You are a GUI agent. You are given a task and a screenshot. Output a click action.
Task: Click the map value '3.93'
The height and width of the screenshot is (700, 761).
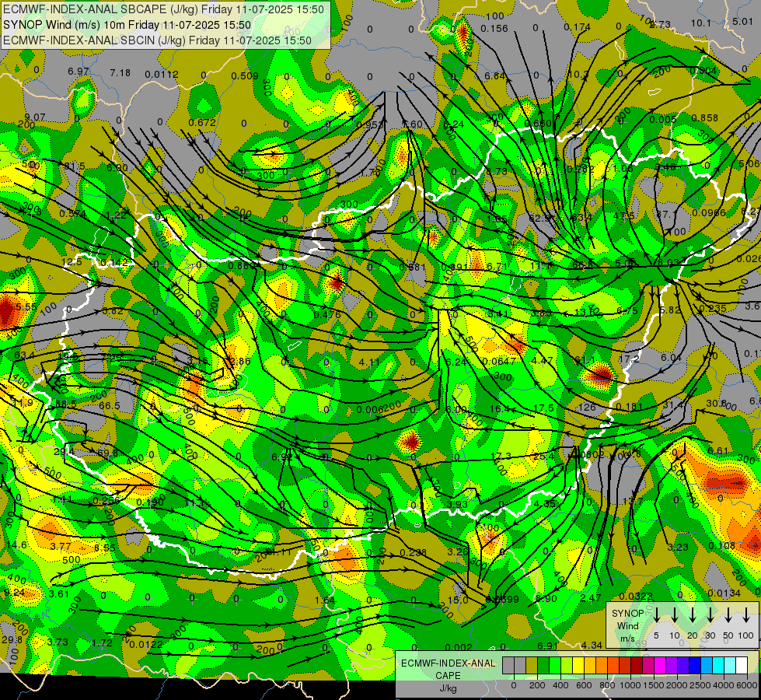457,504
